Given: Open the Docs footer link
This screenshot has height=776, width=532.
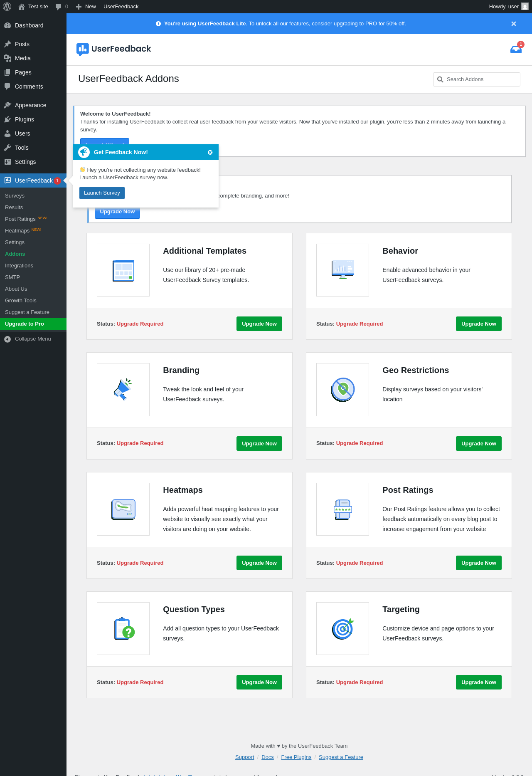Looking at the screenshot, I should [268, 757].
